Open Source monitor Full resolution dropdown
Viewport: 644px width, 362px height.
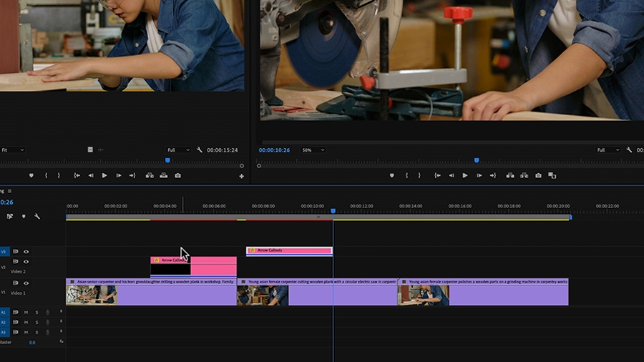pyautogui.click(x=178, y=150)
